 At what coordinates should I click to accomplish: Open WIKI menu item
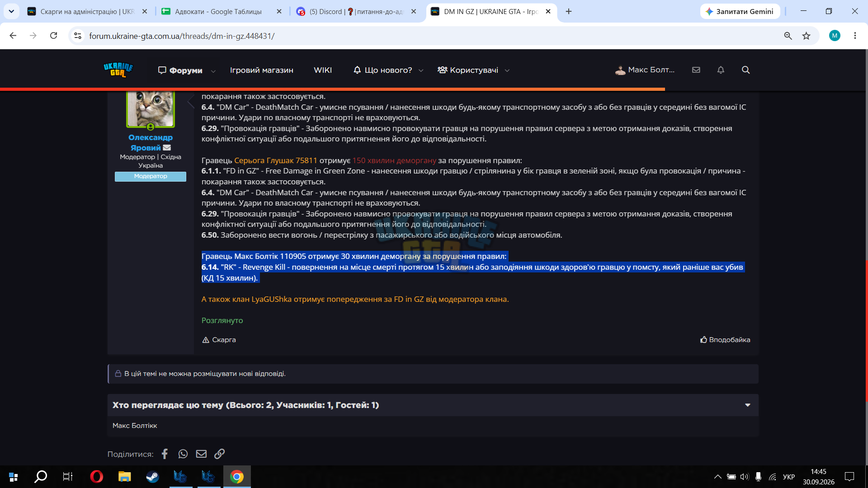click(x=323, y=70)
